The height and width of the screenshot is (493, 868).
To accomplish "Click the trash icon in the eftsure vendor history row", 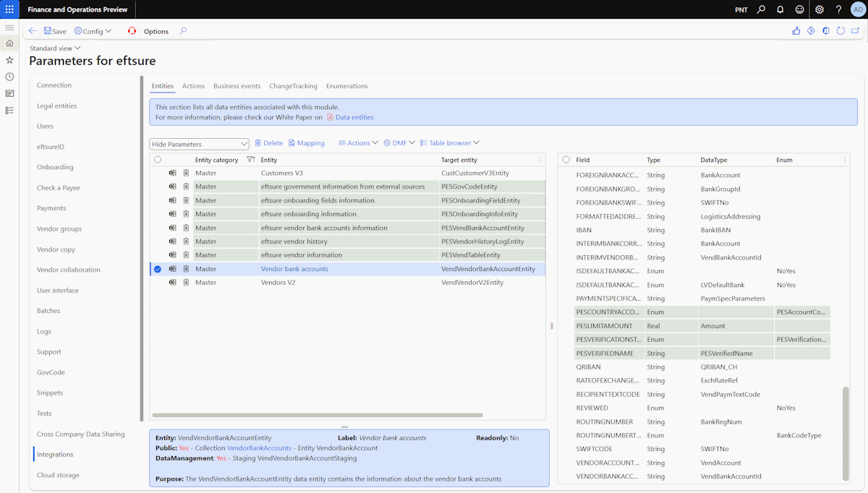I will pyautogui.click(x=186, y=241).
